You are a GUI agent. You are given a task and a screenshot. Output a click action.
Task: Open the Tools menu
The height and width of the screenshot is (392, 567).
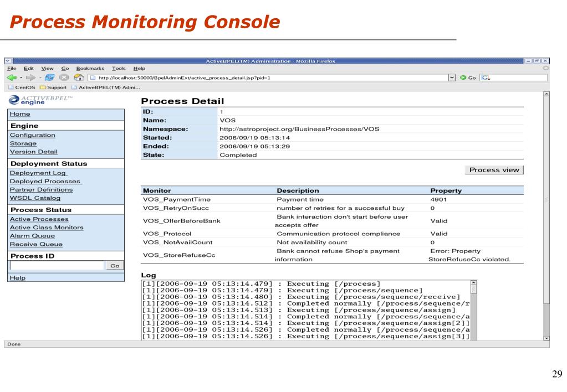(119, 68)
